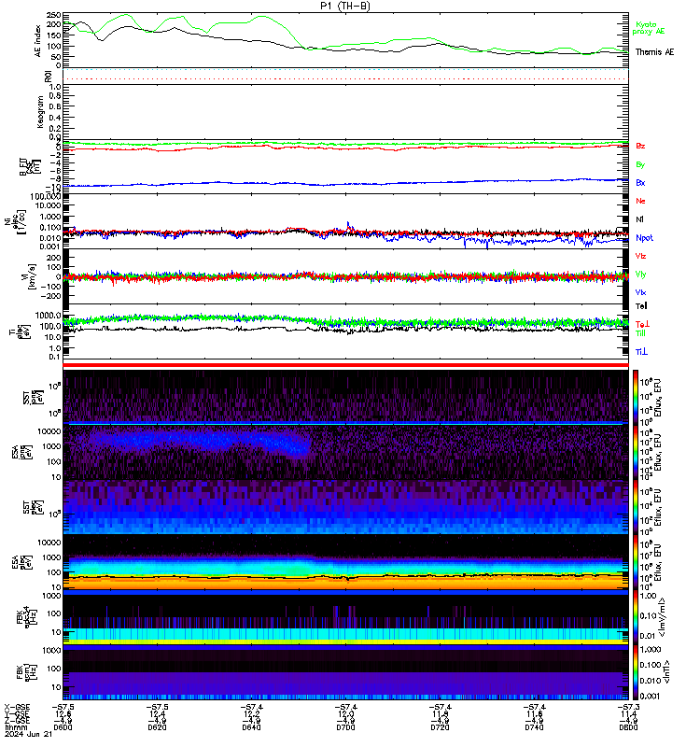Click the AE index axis label
Viewport: 700px width, 747px height.
38,41
